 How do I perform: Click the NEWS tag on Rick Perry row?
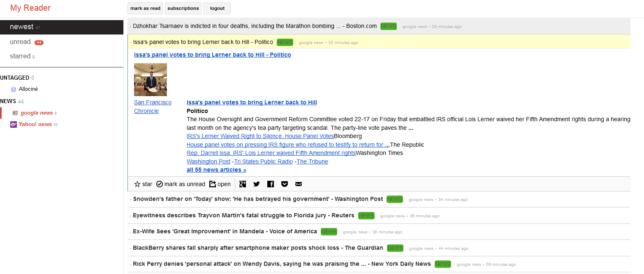point(443,264)
